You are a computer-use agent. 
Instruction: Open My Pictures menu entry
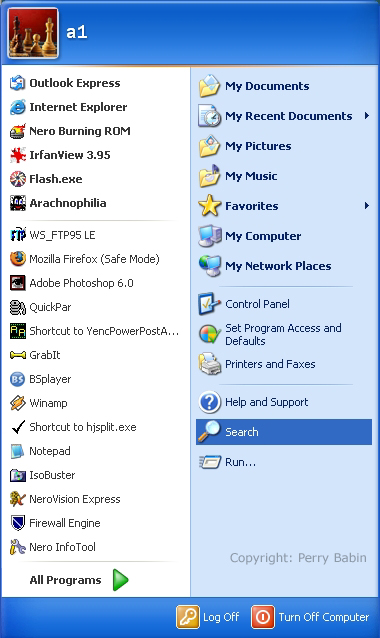tap(284, 146)
